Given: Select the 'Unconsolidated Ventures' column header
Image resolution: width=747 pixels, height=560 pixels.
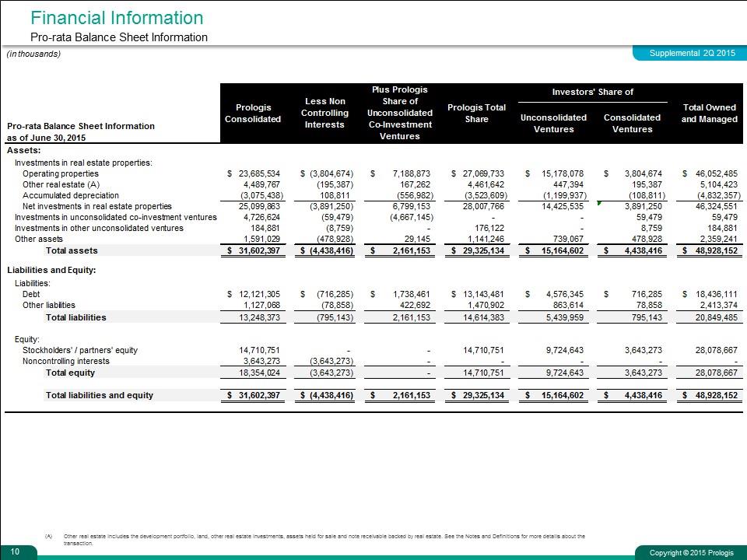Looking at the screenshot, I should [553, 124].
